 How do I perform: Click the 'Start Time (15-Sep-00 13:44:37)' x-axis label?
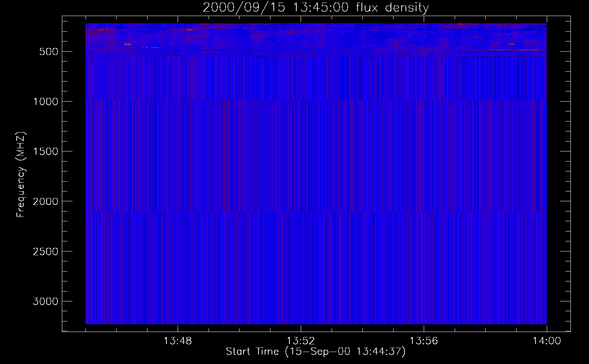[316, 352]
